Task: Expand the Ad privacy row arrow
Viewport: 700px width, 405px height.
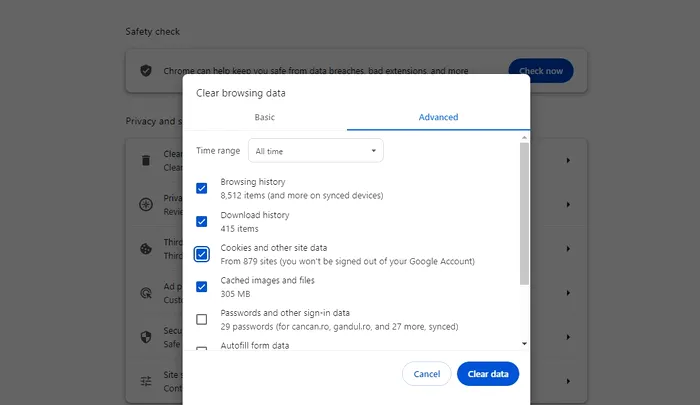Action: [568, 293]
